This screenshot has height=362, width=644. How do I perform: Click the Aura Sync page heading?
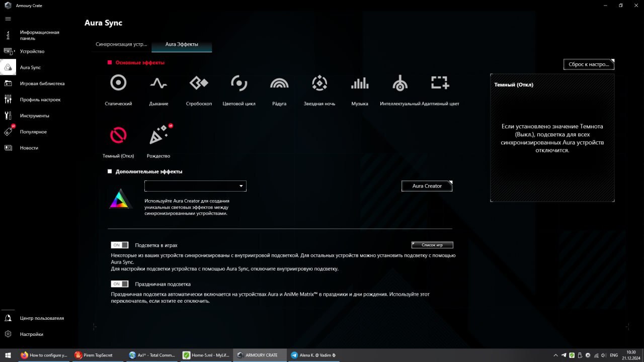[104, 23]
